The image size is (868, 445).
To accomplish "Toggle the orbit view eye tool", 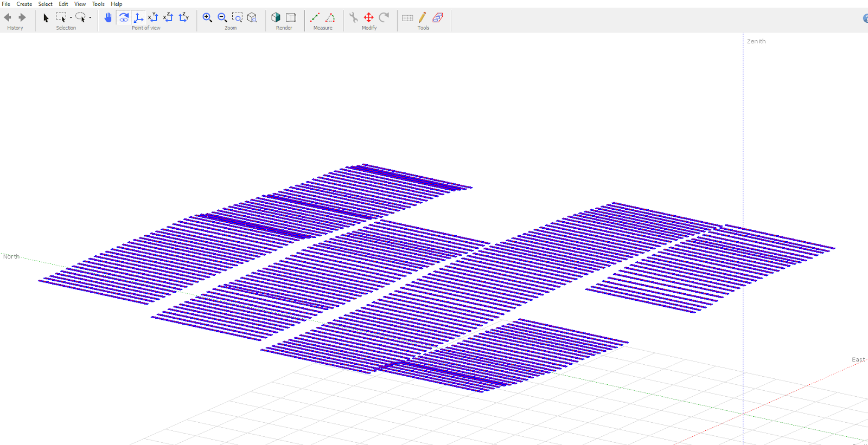I will (x=124, y=17).
